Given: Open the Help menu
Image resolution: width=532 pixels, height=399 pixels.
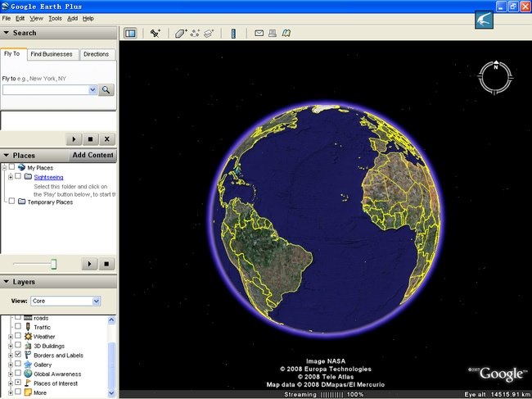Looking at the screenshot, I should [88, 18].
